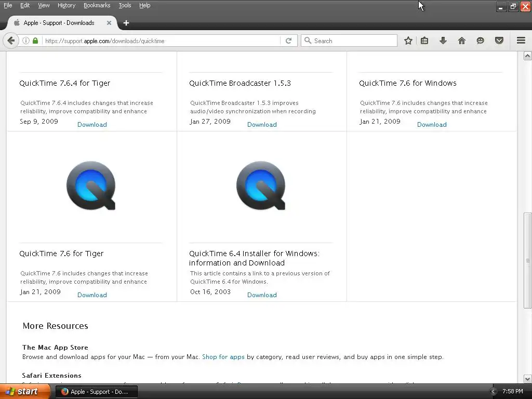Open the Tools menu
This screenshot has height=399, width=532.
[x=125, y=5]
